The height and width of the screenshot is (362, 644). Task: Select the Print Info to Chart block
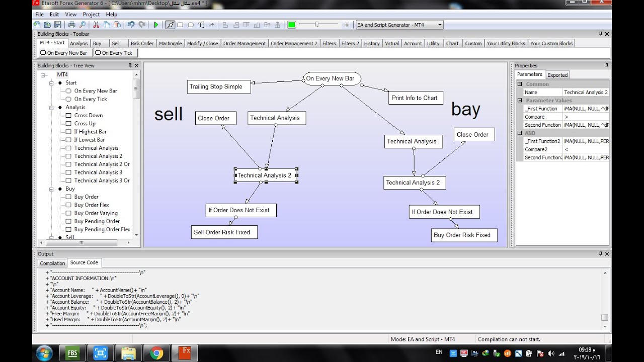tap(416, 98)
